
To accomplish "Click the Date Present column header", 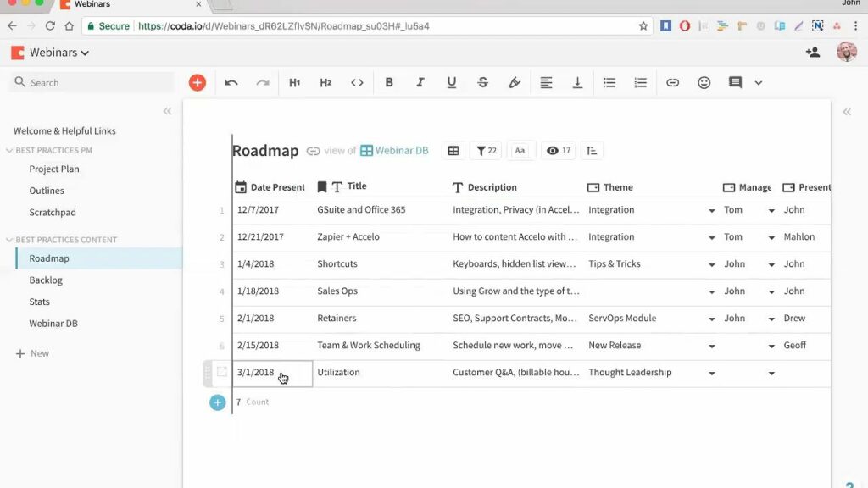I will coord(270,187).
